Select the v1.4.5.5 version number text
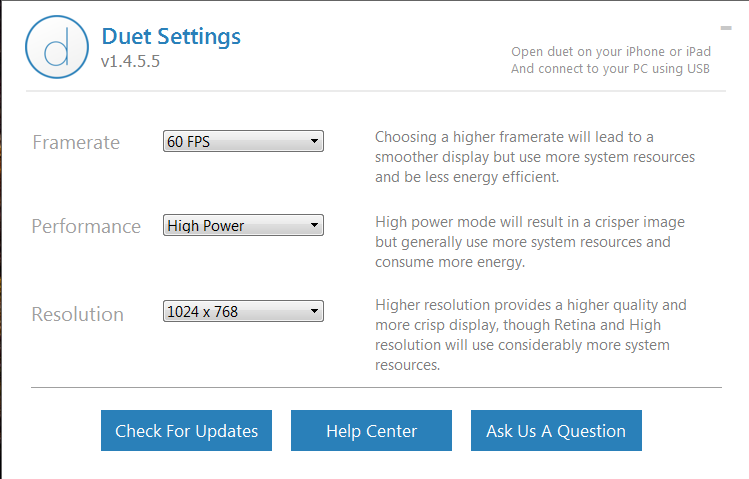The width and height of the screenshot is (749, 479). tap(130, 62)
